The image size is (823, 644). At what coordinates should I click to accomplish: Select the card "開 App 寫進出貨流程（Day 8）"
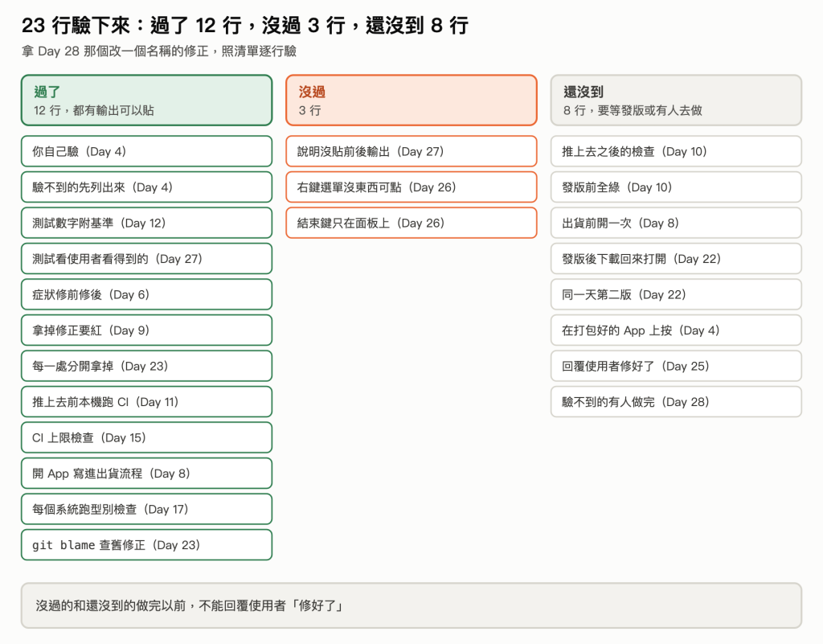pos(147,474)
